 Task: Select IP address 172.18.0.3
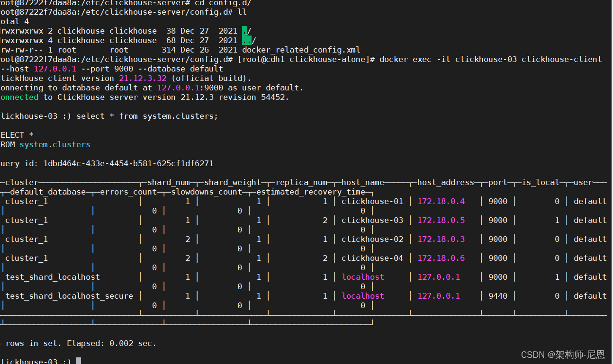pyautogui.click(x=441, y=239)
